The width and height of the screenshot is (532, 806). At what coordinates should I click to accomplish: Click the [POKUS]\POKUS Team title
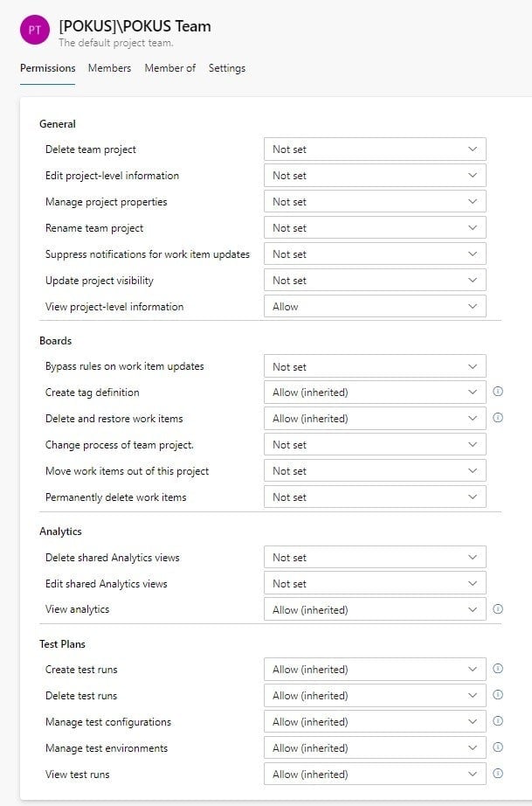pos(135,26)
